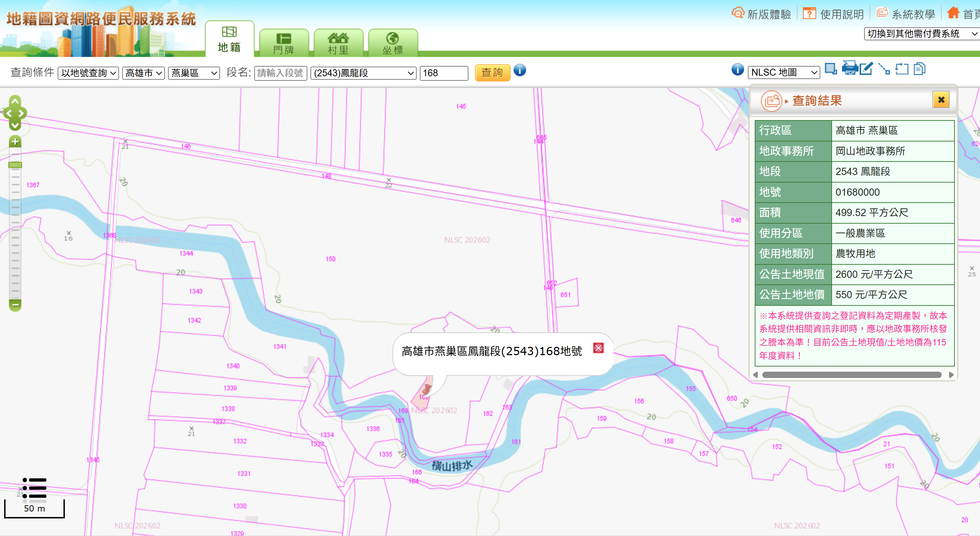Click the dashed-line distance measure tool
This screenshot has width=980, height=536.
[x=884, y=69]
